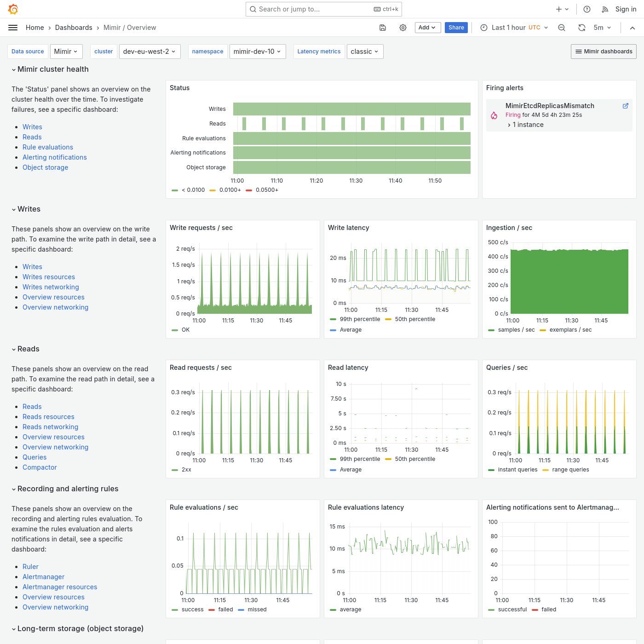Select Home in the breadcrumb navigation

pyautogui.click(x=34, y=27)
